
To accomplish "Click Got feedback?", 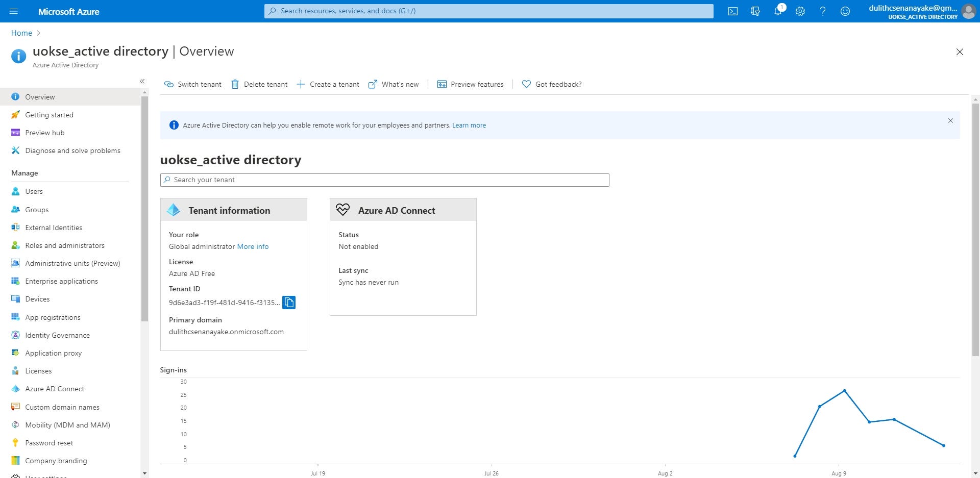I will pos(552,84).
